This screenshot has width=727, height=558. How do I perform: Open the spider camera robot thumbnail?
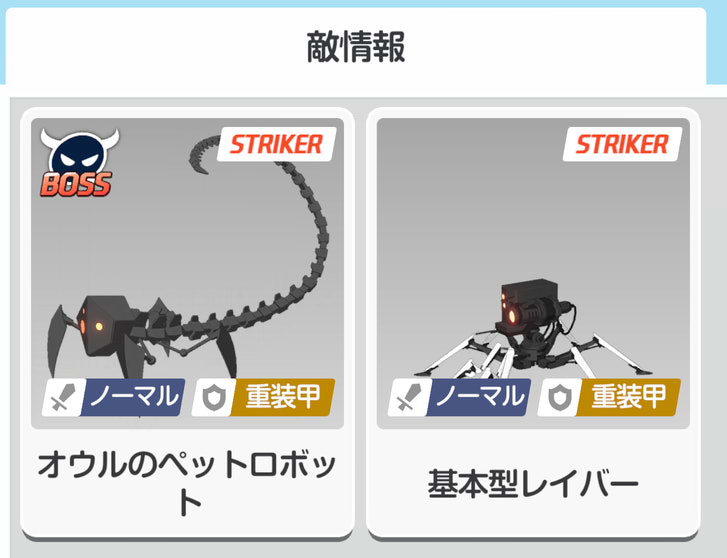tap(533, 274)
